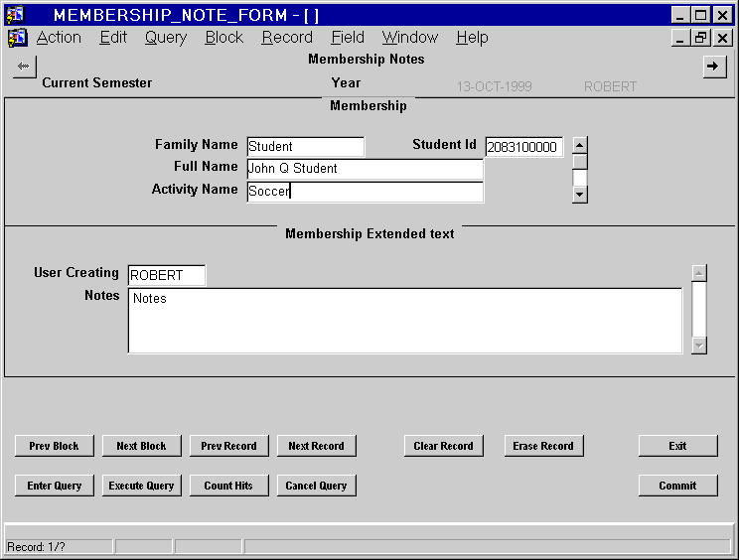
Task: Click Membership block scrollbar up arrow
Action: pos(580,145)
